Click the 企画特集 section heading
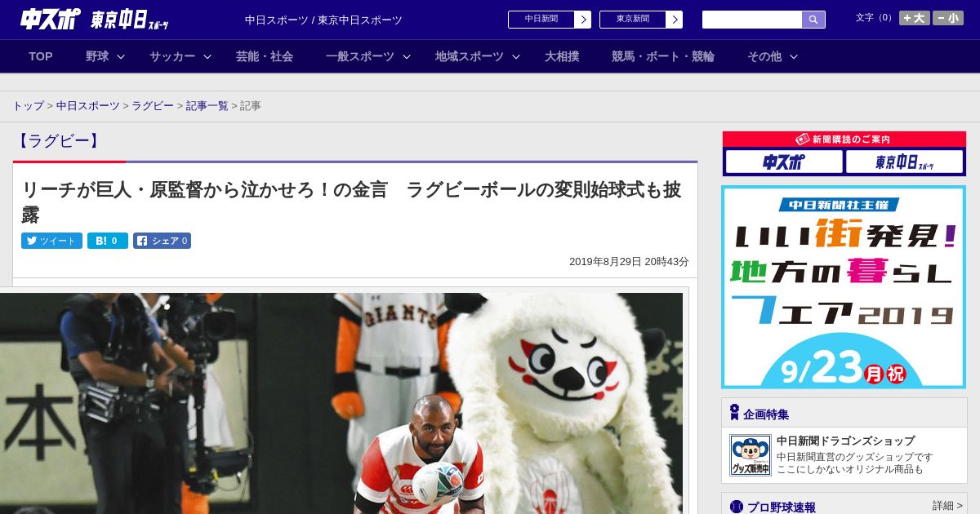 [766, 414]
